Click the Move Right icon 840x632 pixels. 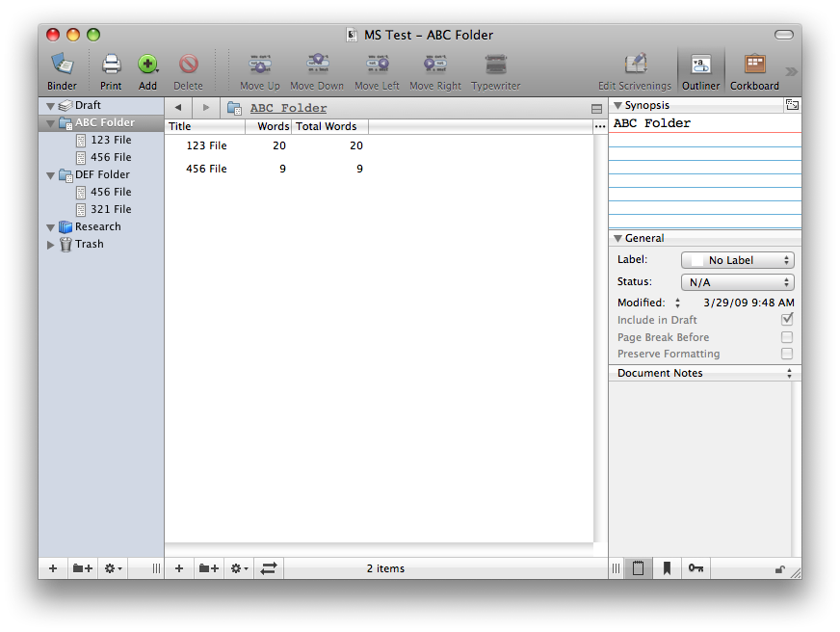coord(435,64)
